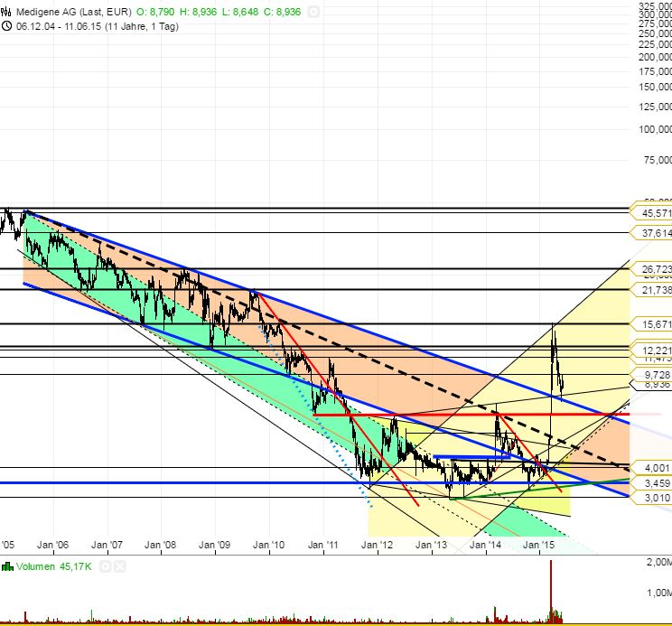This screenshot has width=672, height=626.
Task: Click the Volumen 45,17K label
Action: tap(56, 566)
